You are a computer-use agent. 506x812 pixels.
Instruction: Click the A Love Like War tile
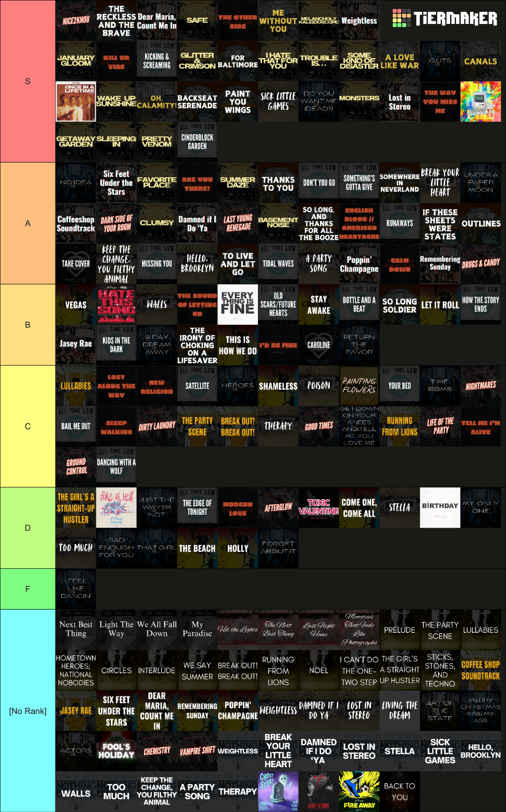[399, 61]
